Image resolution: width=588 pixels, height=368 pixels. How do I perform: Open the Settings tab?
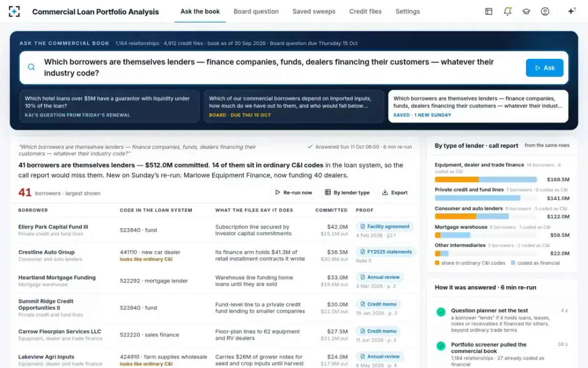408,11
